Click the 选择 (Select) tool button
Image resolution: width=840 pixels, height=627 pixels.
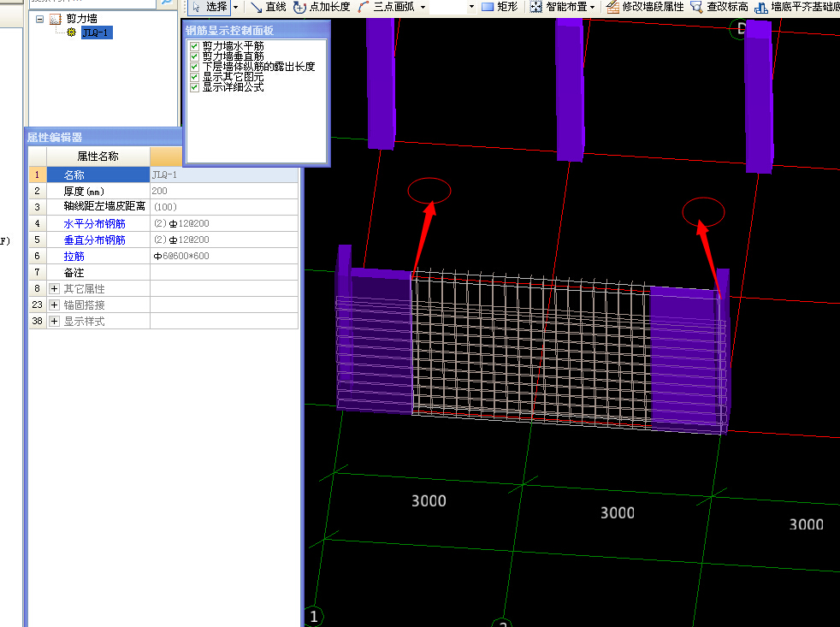(210, 7)
